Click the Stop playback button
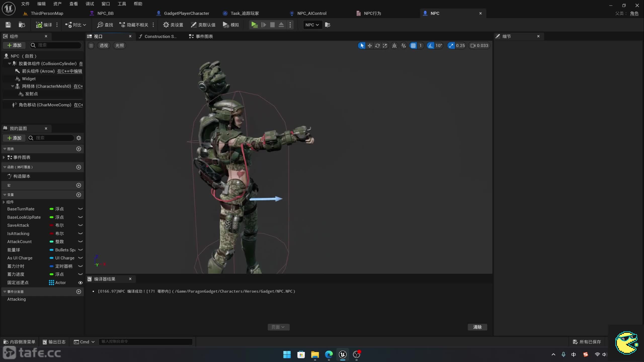This screenshot has width=644, height=362. point(272,25)
